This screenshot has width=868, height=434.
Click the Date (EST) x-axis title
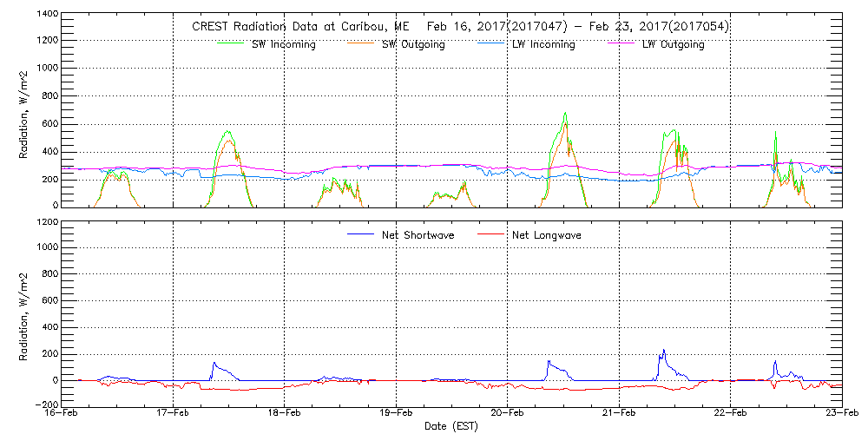(x=452, y=427)
